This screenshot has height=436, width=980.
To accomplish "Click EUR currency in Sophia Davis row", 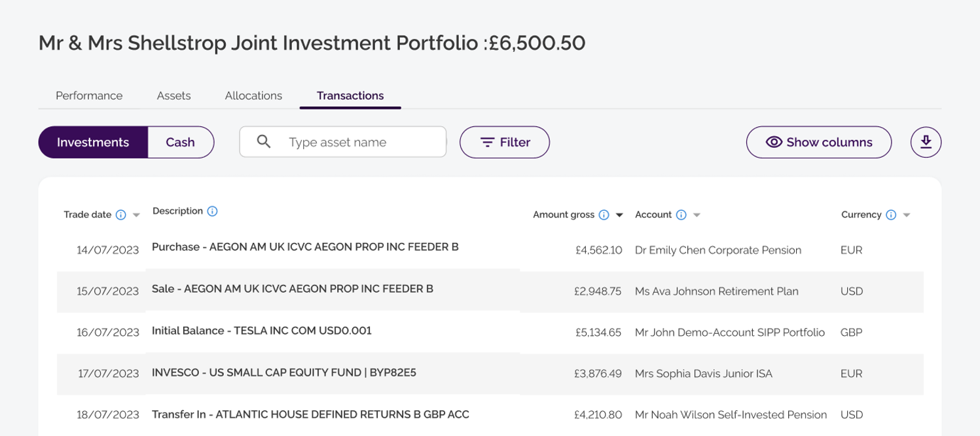I will (851, 374).
